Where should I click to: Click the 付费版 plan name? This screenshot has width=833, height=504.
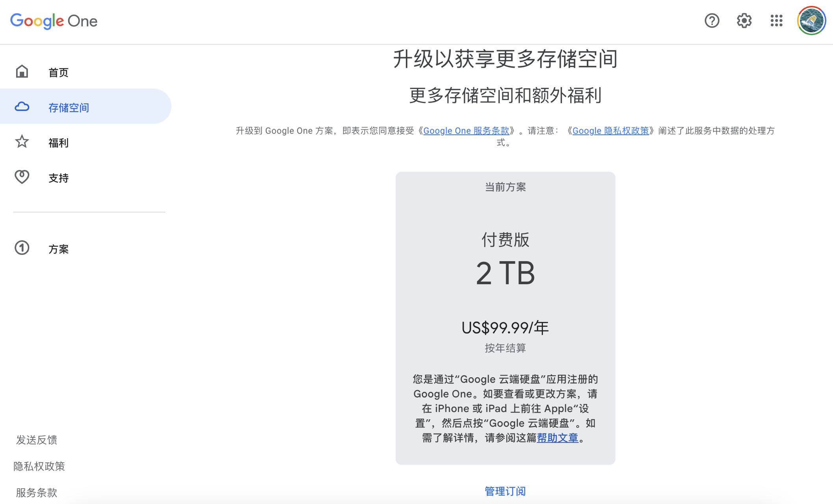(x=505, y=240)
